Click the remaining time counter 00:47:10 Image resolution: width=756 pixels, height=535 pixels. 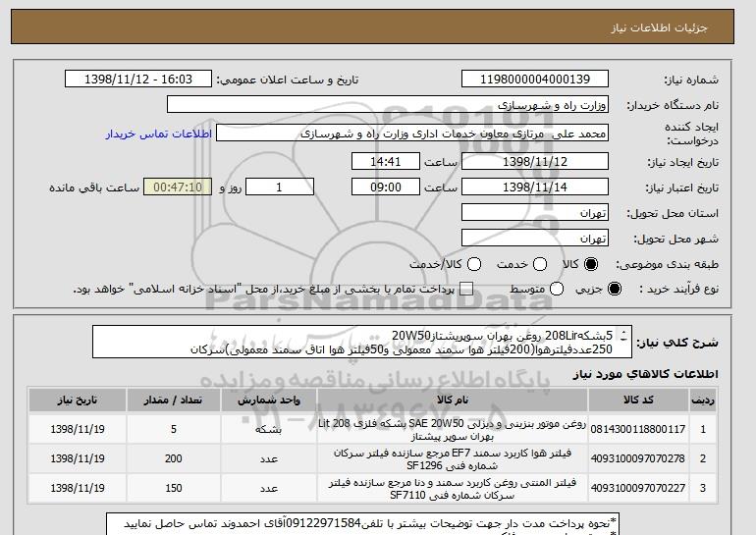point(178,187)
